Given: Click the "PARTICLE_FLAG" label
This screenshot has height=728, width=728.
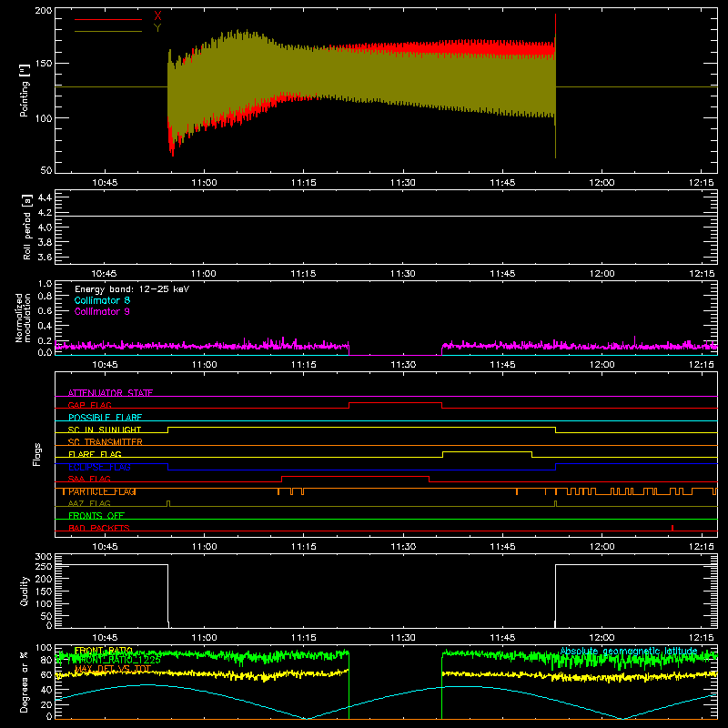Looking at the screenshot, I should click(x=102, y=491).
